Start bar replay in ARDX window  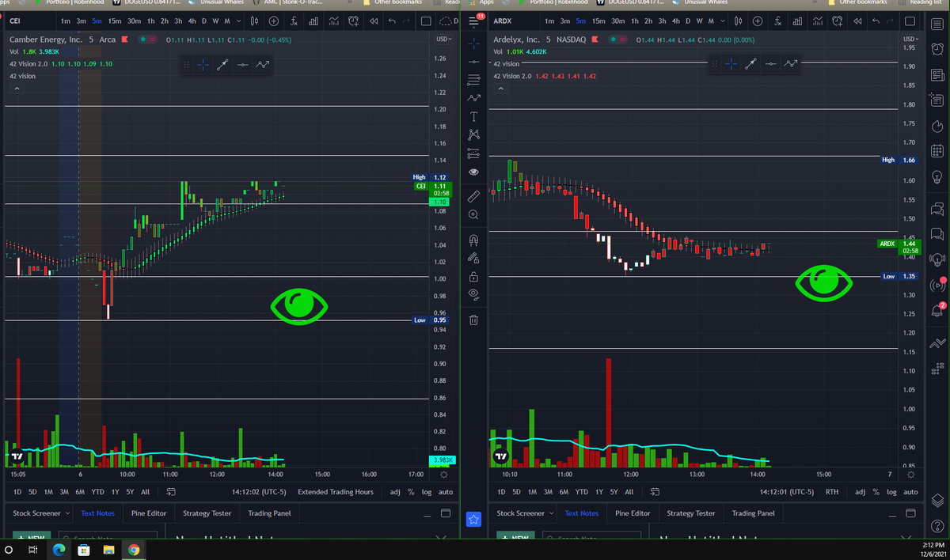[x=858, y=21]
